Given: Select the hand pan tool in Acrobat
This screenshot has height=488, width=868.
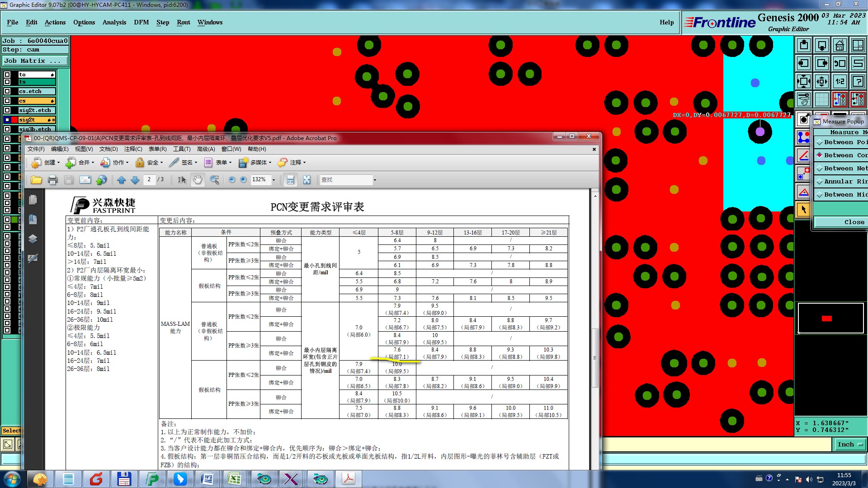Looking at the screenshot, I should click(x=198, y=180).
